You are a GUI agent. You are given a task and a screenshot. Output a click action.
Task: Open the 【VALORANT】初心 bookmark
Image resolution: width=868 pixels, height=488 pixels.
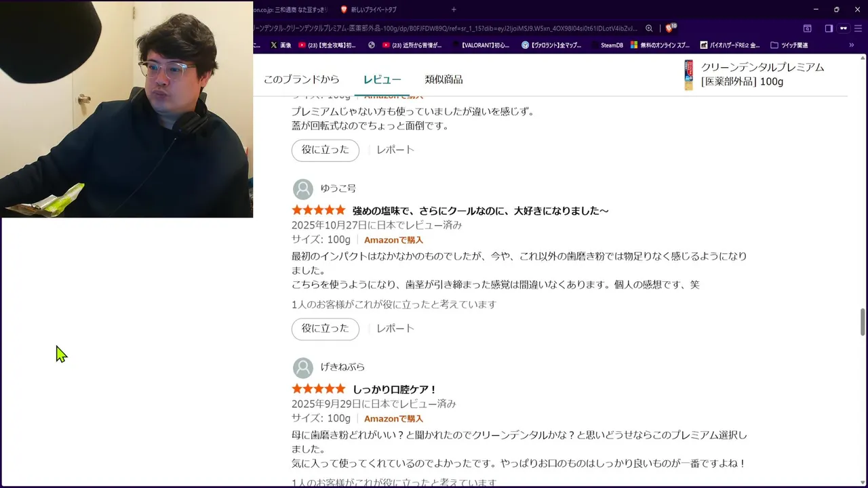(479, 45)
